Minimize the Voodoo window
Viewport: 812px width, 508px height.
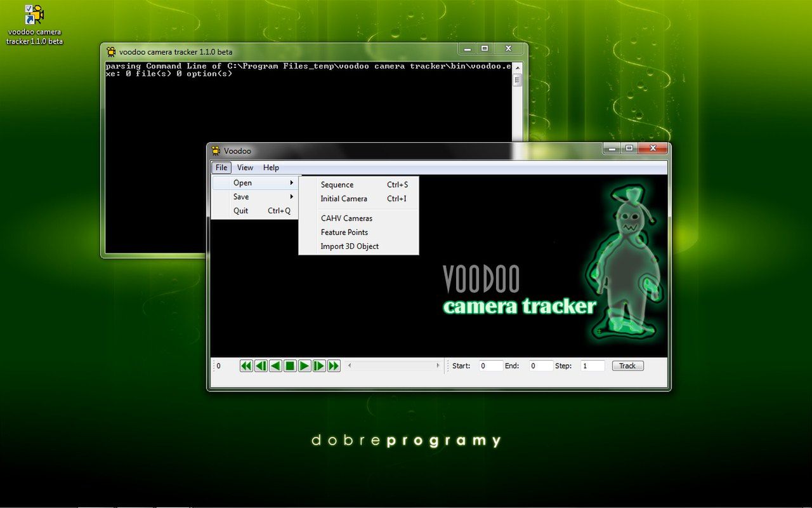pyautogui.click(x=612, y=149)
